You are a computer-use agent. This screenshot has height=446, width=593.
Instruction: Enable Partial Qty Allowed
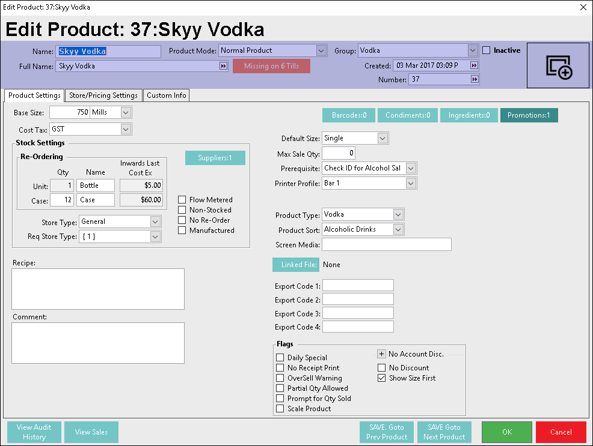pyautogui.click(x=280, y=388)
